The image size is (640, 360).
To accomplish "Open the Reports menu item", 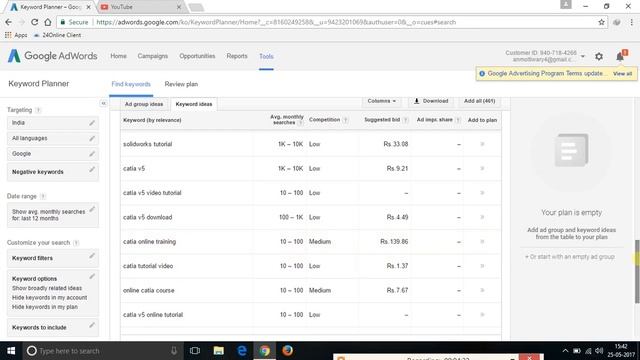I will point(237,56).
